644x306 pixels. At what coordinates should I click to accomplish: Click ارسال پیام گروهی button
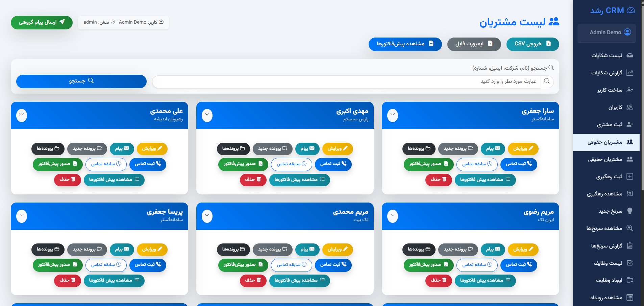pyautogui.click(x=42, y=22)
